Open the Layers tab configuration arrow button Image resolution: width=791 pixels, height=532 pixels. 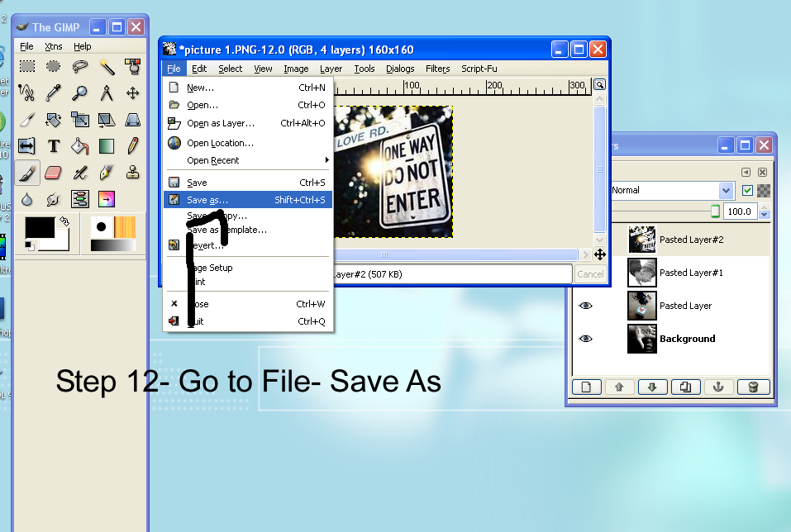[x=746, y=172]
